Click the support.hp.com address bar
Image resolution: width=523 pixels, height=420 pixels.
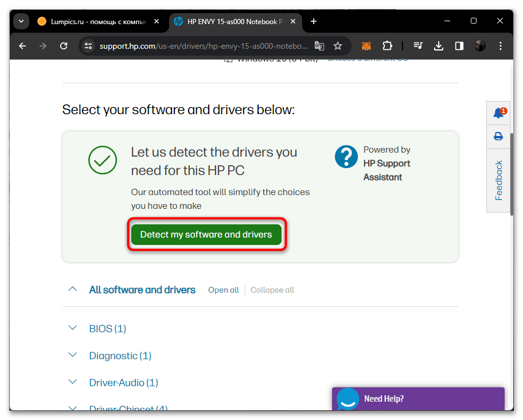pyautogui.click(x=204, y=46)
